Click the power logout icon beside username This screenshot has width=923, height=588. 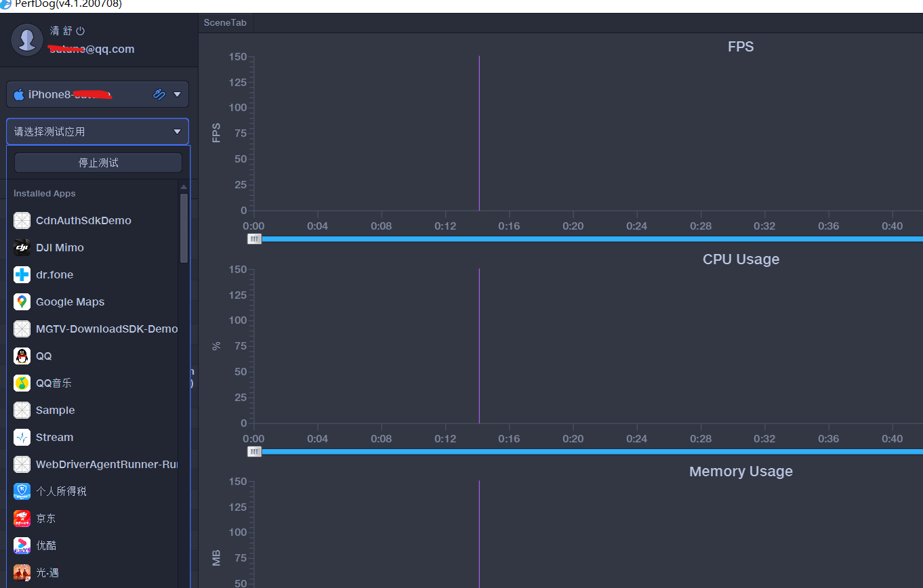pyautogui.click(x=80, y=31)
